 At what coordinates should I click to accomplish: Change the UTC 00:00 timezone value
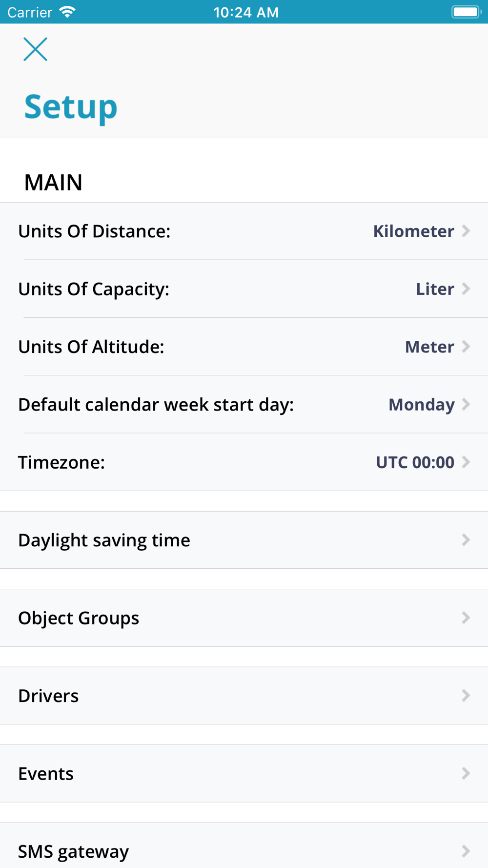(415, 462)
